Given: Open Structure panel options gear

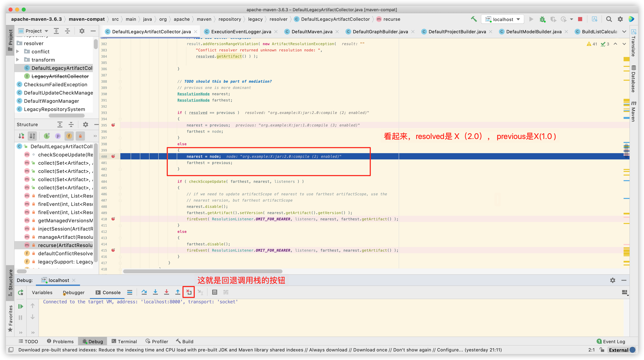Looking at the screenshot, I should [85, 124].
